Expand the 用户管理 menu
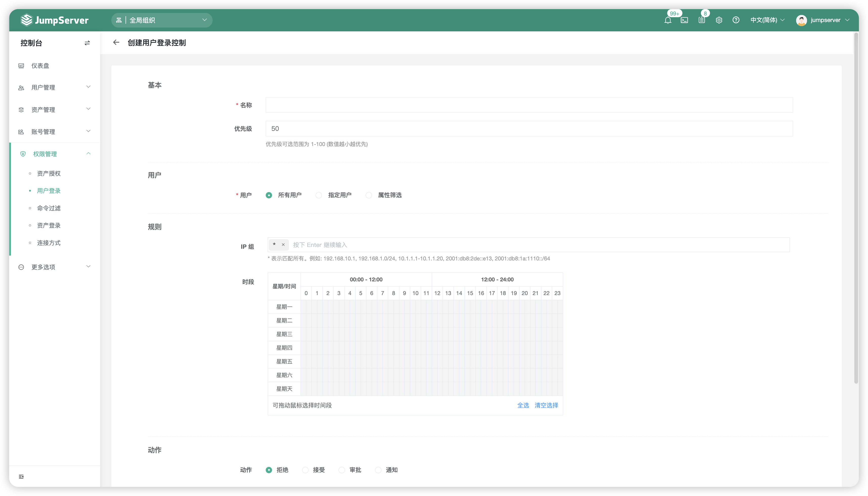 [54, 88]
